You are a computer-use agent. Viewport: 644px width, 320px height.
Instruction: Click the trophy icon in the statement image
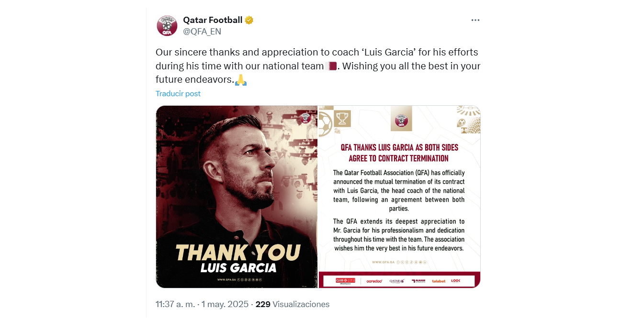(343, 118)
